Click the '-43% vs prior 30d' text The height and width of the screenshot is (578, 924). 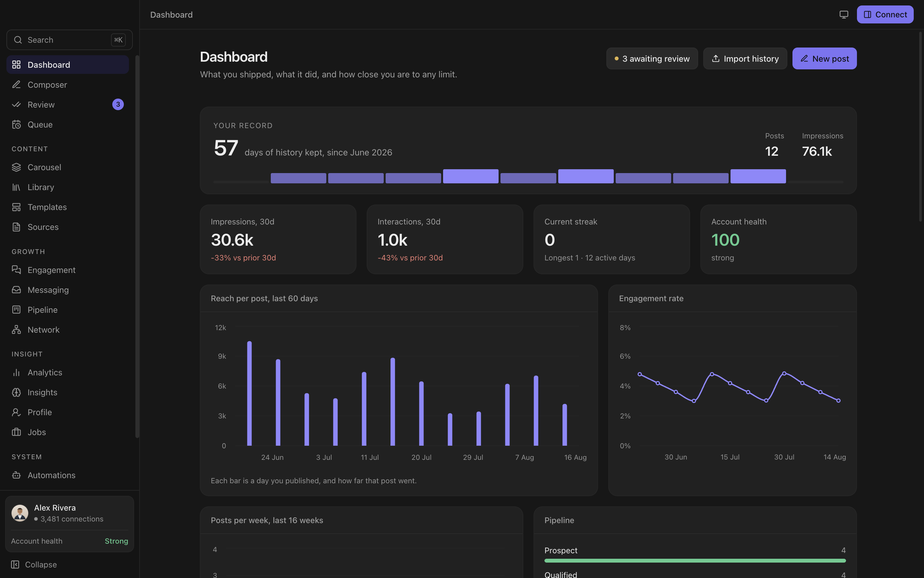[410, 258]
